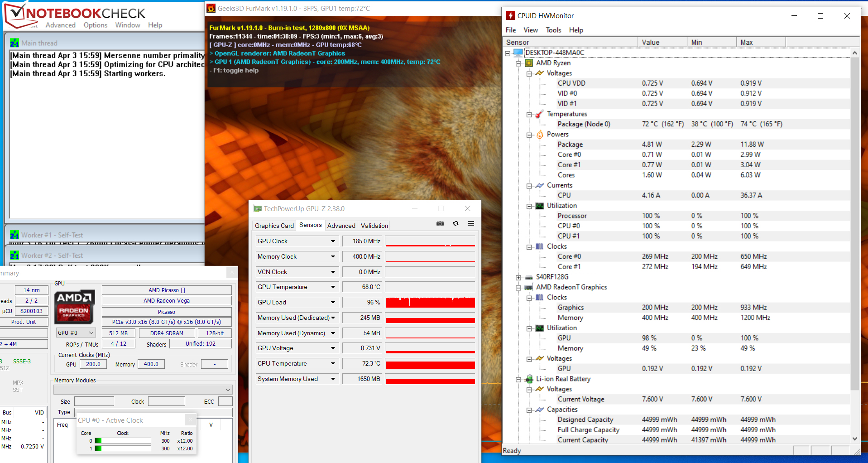Click the Worker #1 Self-Test icon
This screenshot has width=868, height=463.
click(14, 235)
